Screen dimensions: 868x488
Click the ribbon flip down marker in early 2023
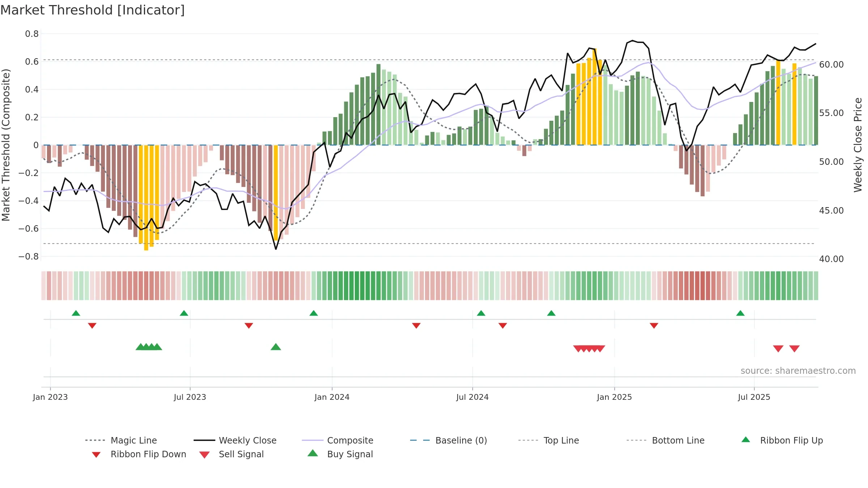tap(92, 326)
